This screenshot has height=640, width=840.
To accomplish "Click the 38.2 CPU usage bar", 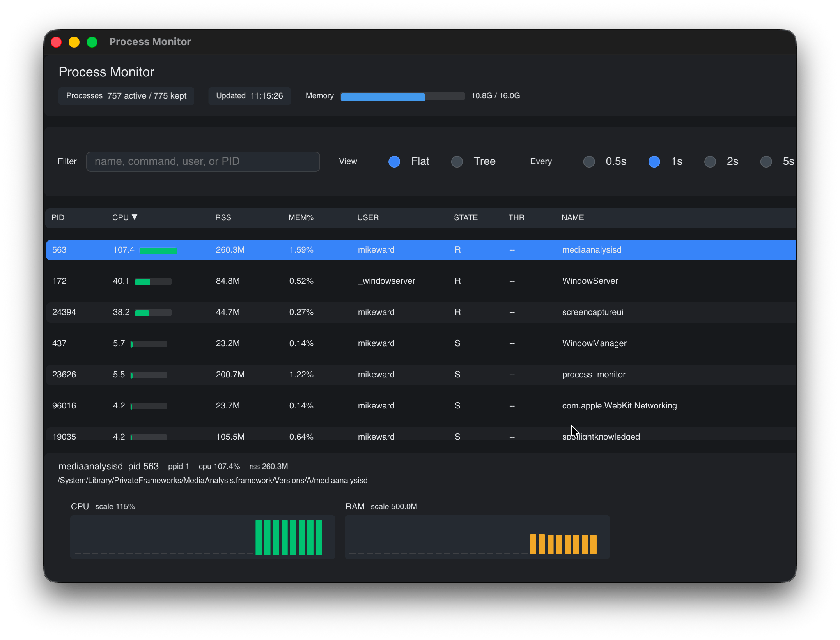I will 153,313.
